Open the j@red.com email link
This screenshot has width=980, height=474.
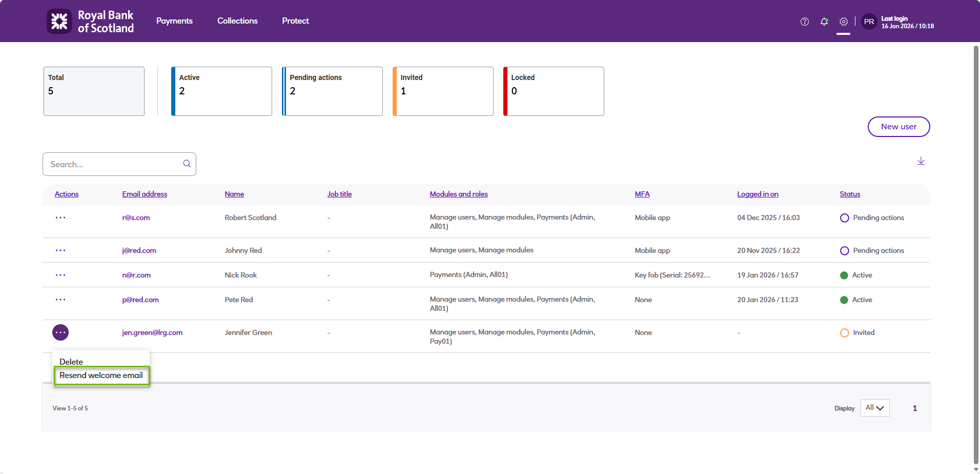click(139, 250)
